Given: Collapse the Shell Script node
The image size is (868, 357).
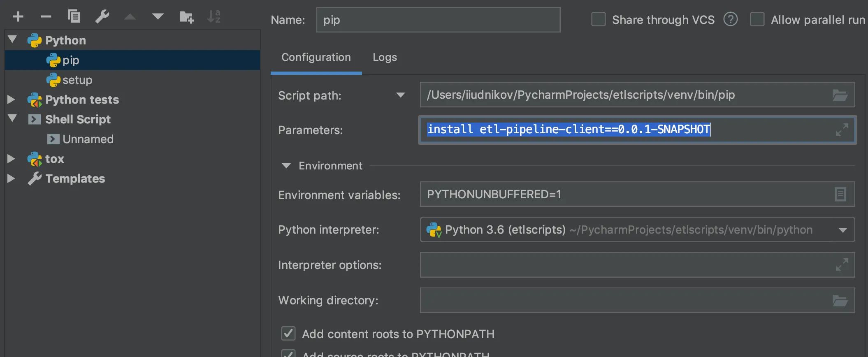Looking at the screenshot, I should [12, 118].
